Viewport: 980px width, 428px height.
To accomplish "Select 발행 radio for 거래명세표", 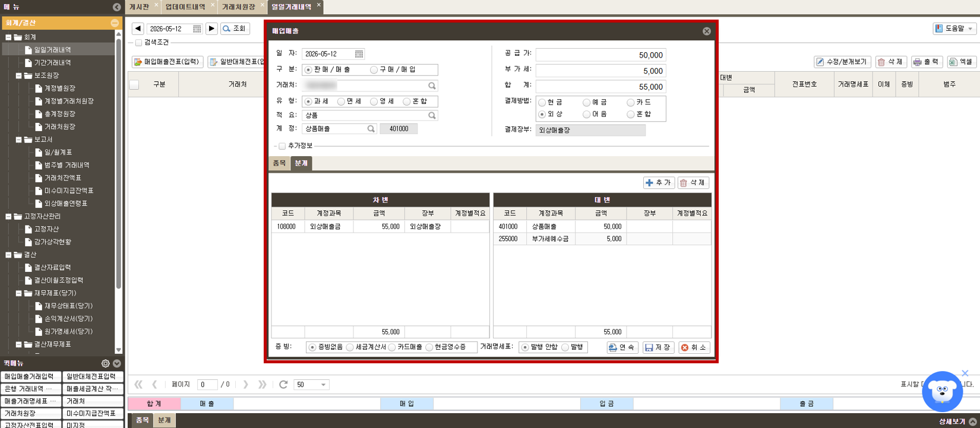I will 565,347.
